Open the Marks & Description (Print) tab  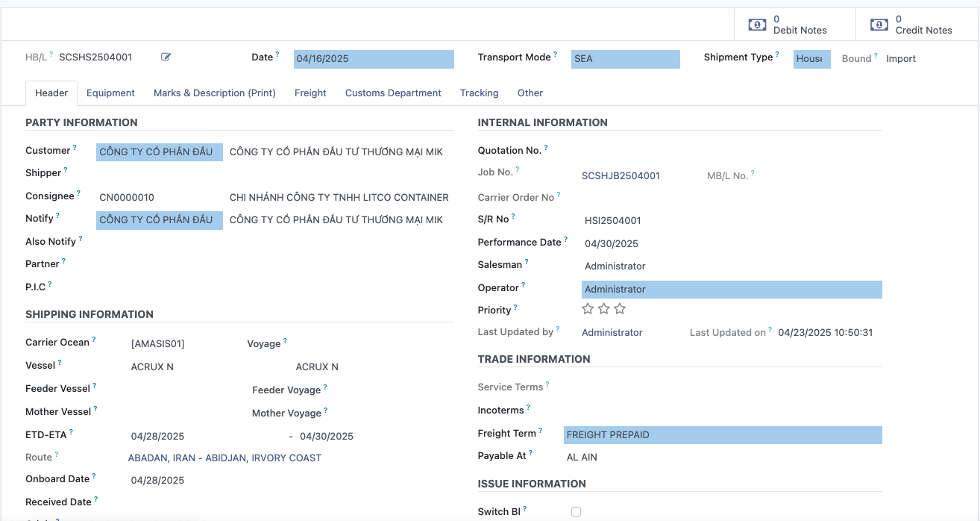215,93
